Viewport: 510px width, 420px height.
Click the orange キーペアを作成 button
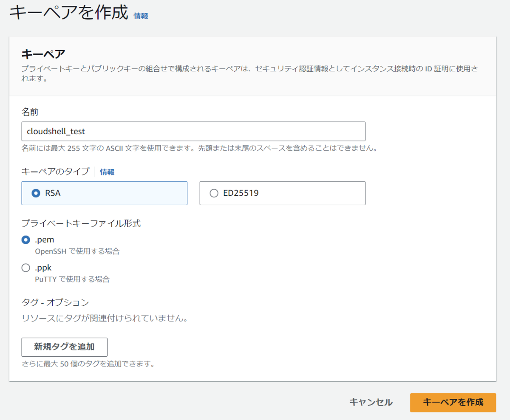pos(453,403)
